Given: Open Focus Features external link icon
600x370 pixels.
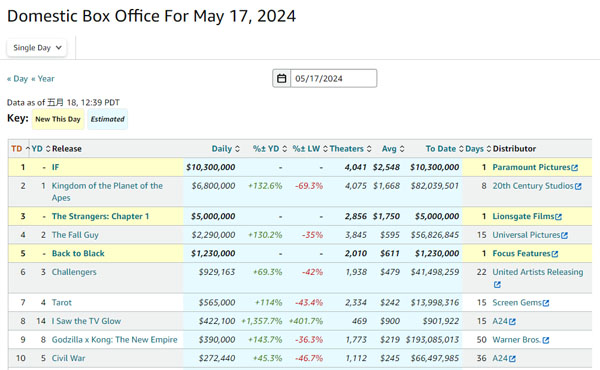Looking at the screenshot, I should [555, 254].
